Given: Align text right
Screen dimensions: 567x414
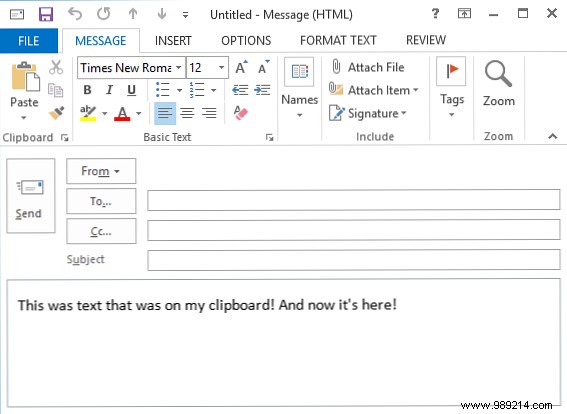Looking at the screenshot, I should [209, 113].
